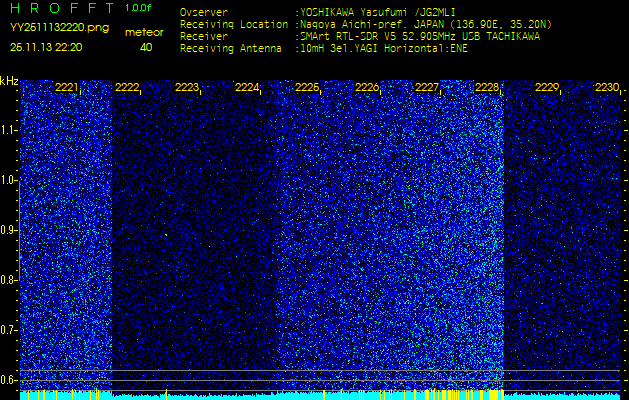The image size is (629, 400).
Task: Click the 2225 time marker
Action: (307, 87)
